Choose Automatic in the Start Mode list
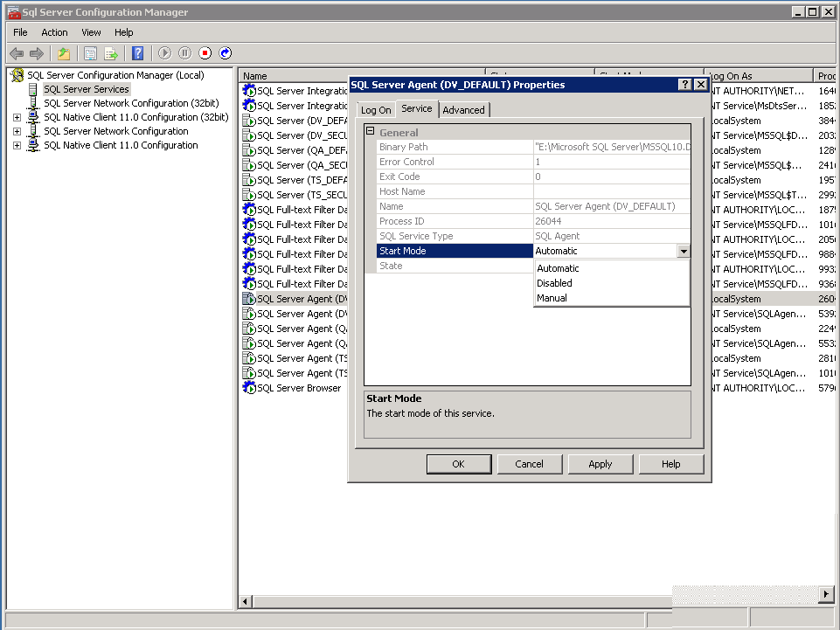Viewport: 840px width, 630px height. click(611, 268)
